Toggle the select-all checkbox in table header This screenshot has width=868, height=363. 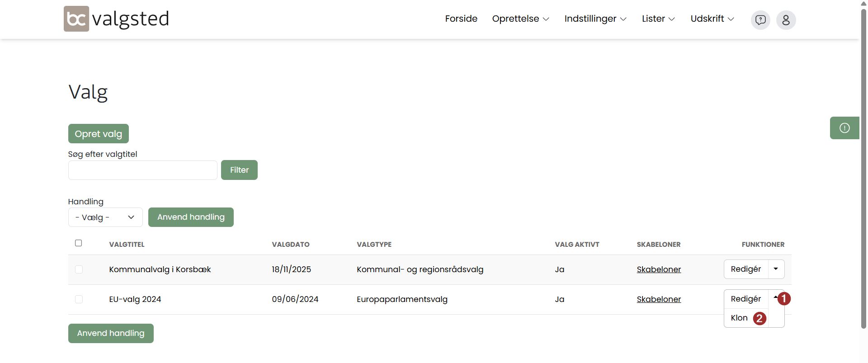(79, 243)
